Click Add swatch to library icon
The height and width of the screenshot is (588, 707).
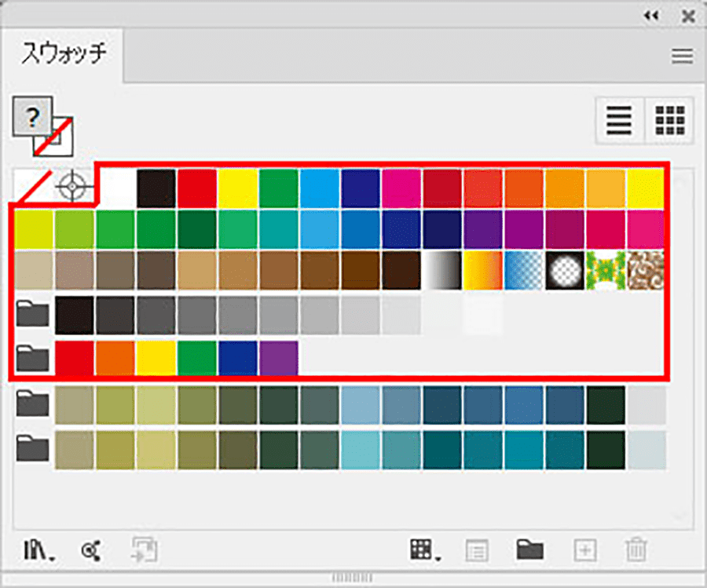coord(145,550)
